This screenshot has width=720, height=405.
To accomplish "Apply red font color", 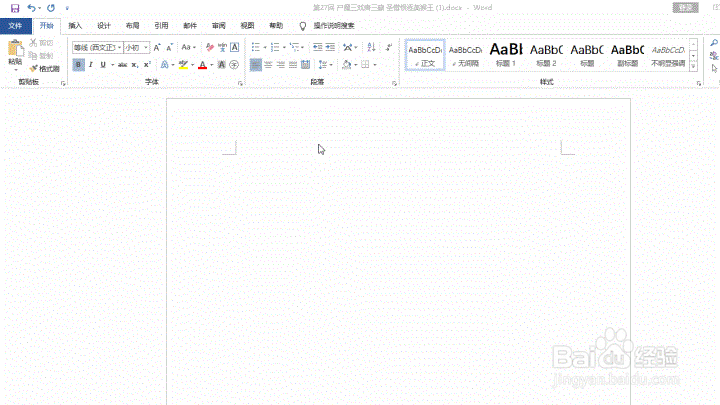I will (202, 65).
